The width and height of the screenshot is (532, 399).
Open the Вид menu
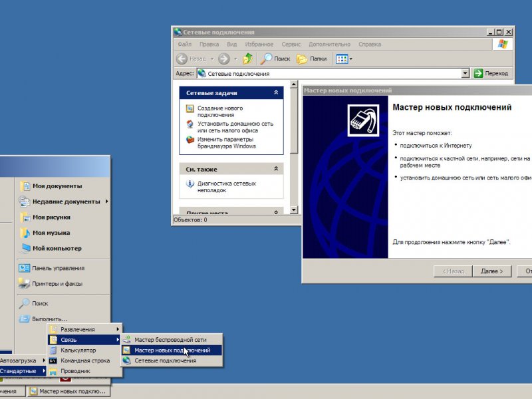pyautogui.click(x=231, y=44)
